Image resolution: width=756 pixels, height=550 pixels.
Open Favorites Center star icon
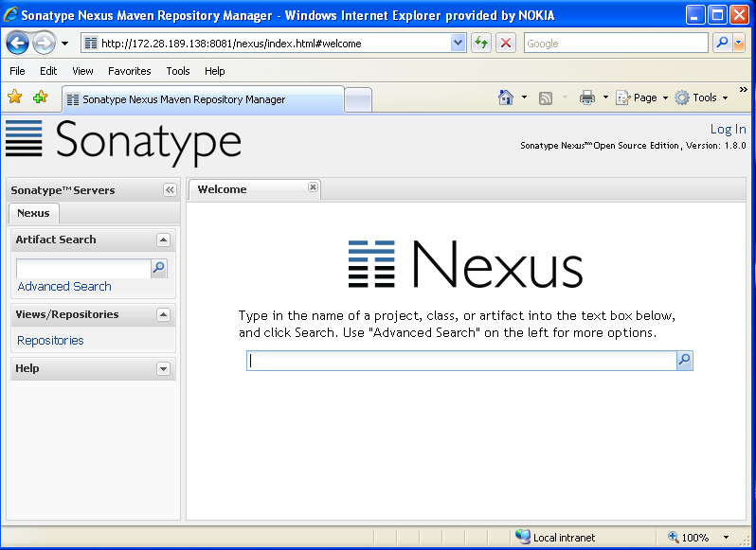15,97
